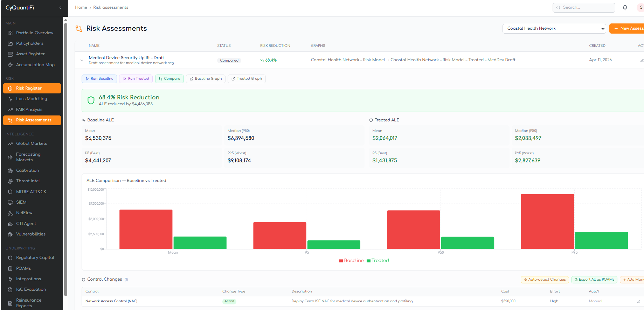This screenshot has height=310, width=644.
Task: Toggle the Baseline legend series in chart
Action: coord(351,261)
